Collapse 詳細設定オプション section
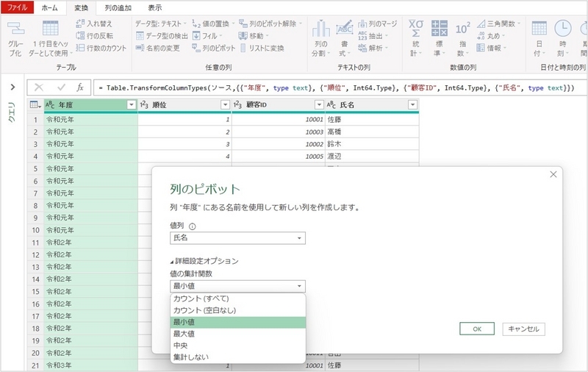588x372 pixels. coord(204,262)
